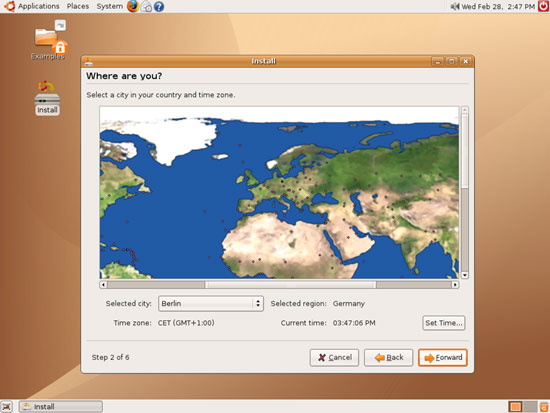Launch the Evolution mail icon in panel
The height and width of the screenshot is (413, 550).
[146, 7]
